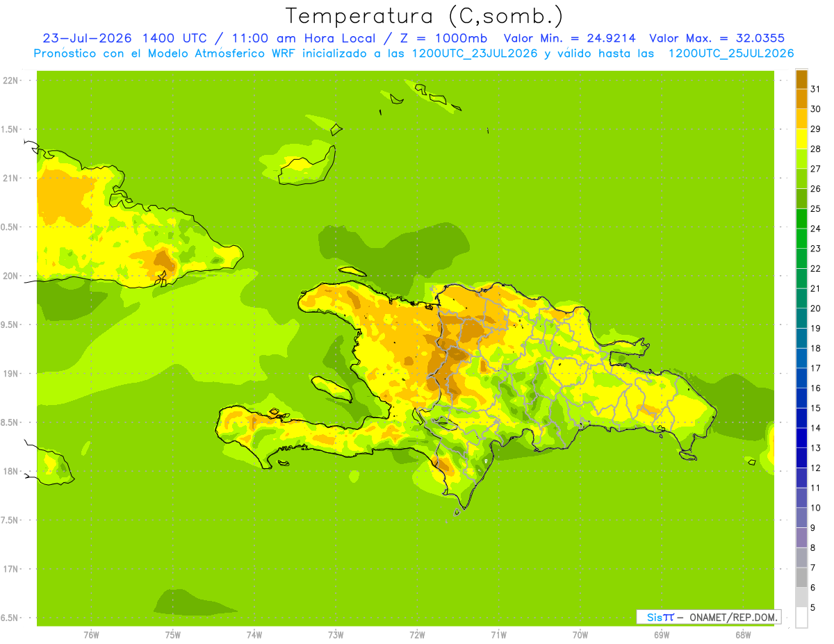834x644 pixels.
Task: Click the blue legend swatch between 14 and 15
Action: [x=801, y=418]
